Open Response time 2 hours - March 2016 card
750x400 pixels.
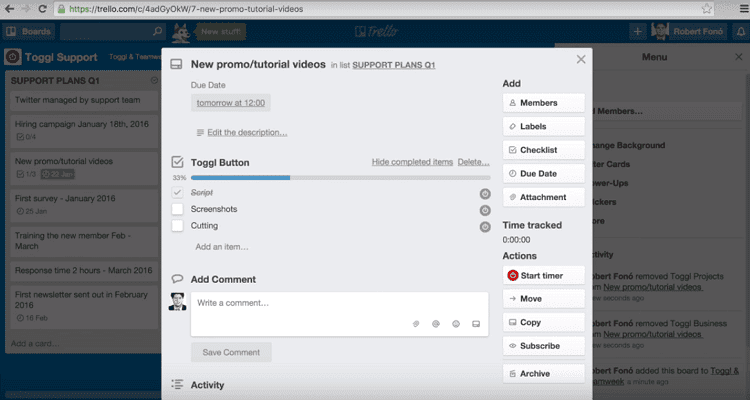pos(84,270)
